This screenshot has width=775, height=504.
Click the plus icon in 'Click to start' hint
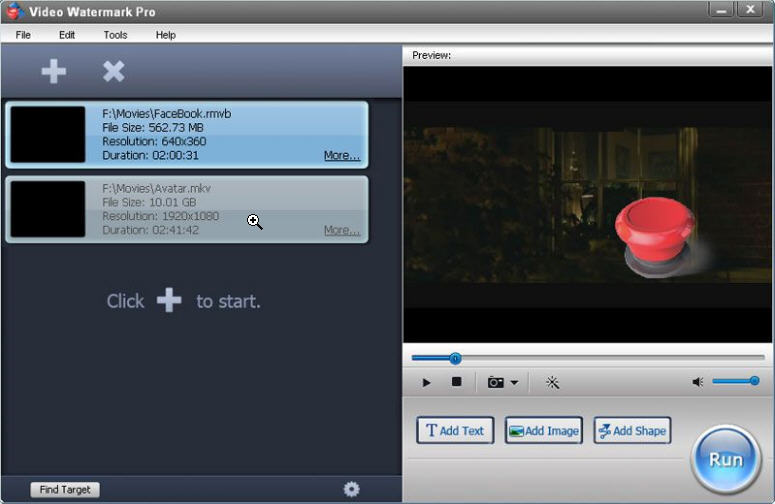pos(169,300)
